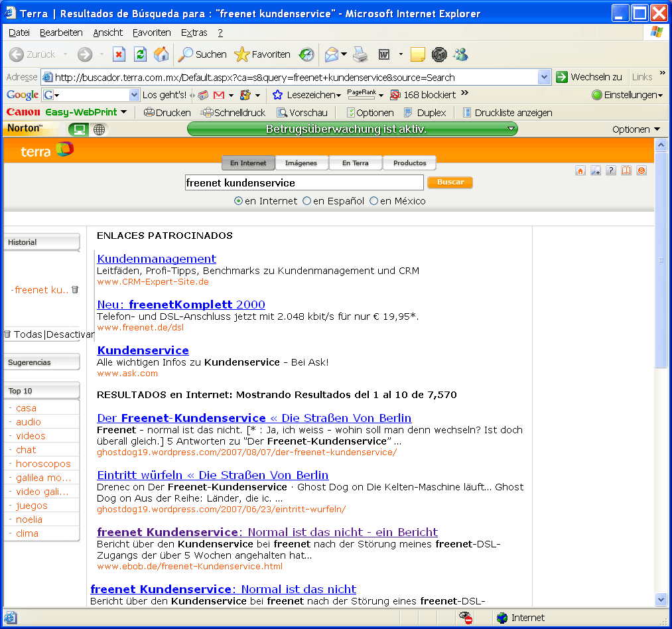The image size is (672, 629).
Task: Open the browsing History clock icon
Action: [306, 54]
